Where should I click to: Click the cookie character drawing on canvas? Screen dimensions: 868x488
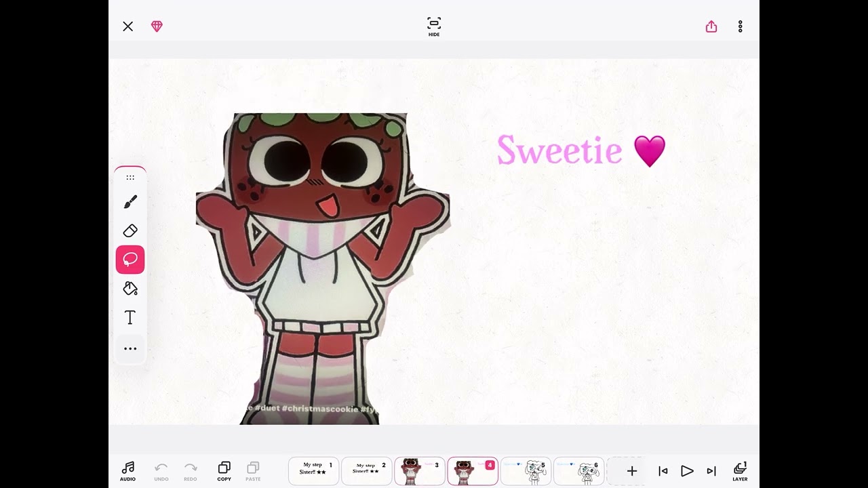coord(322,269)
